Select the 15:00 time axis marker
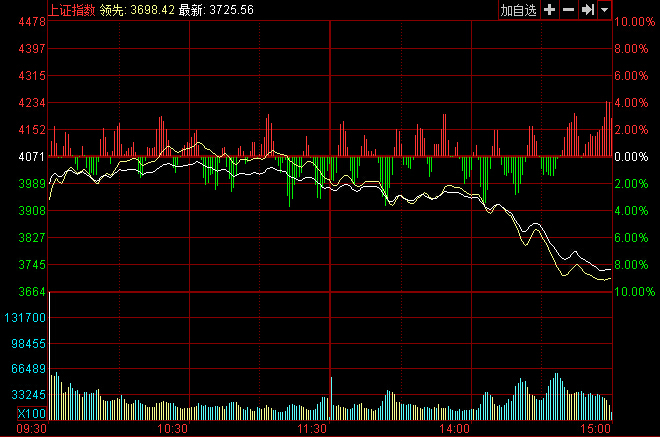The height and width of the screenshot is (437, 660). tap(598, 428)
